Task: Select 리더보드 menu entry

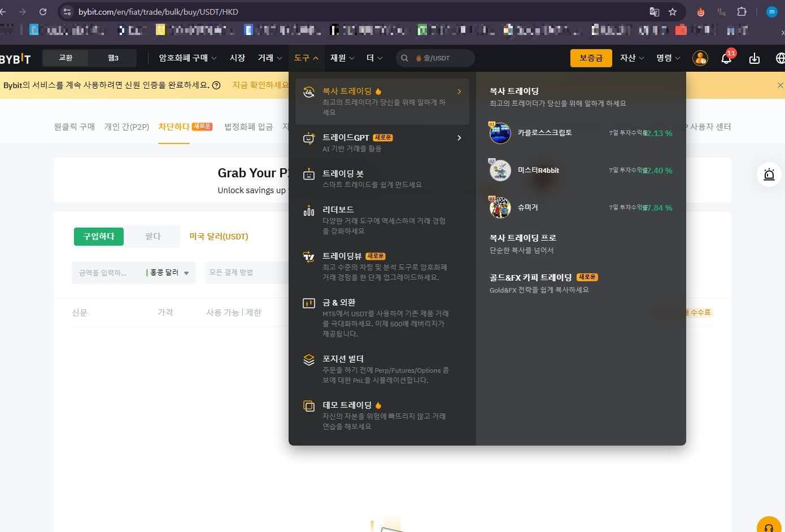Action: click(x=382, y=220)
